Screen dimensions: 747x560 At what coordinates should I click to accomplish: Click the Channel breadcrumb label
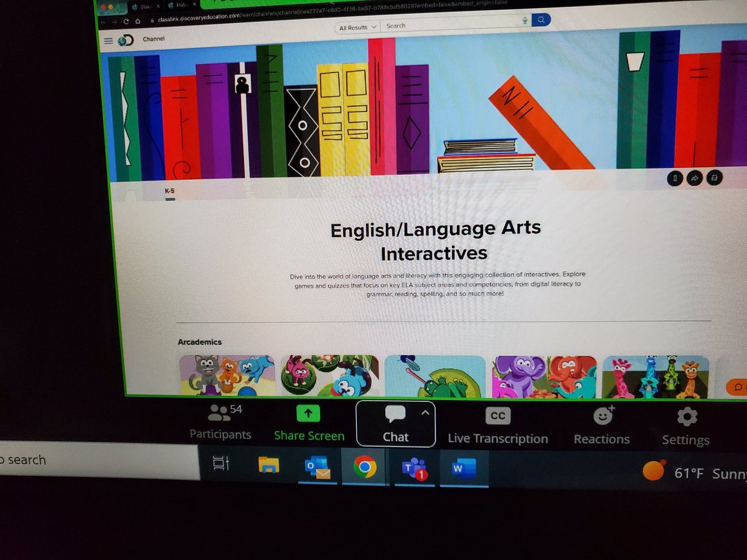coord(154,39)
